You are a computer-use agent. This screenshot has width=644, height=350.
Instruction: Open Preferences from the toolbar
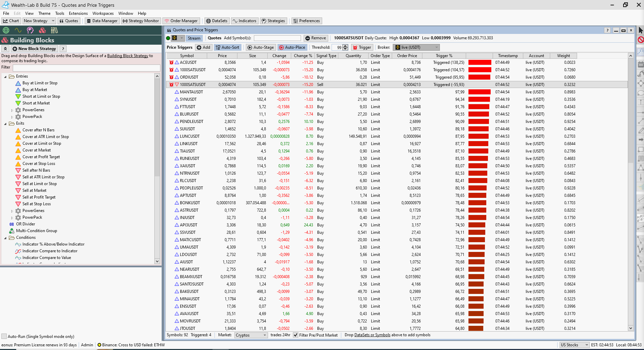pos(306,21)
